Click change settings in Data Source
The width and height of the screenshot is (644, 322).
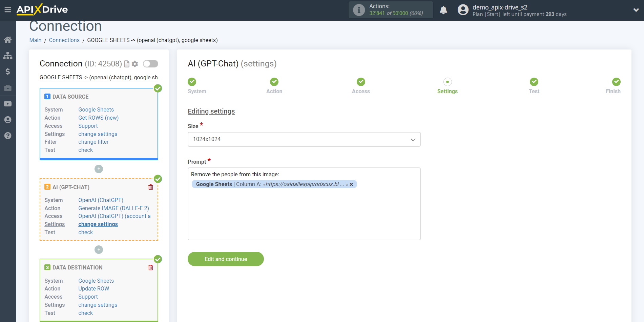[x=98, y=134]
